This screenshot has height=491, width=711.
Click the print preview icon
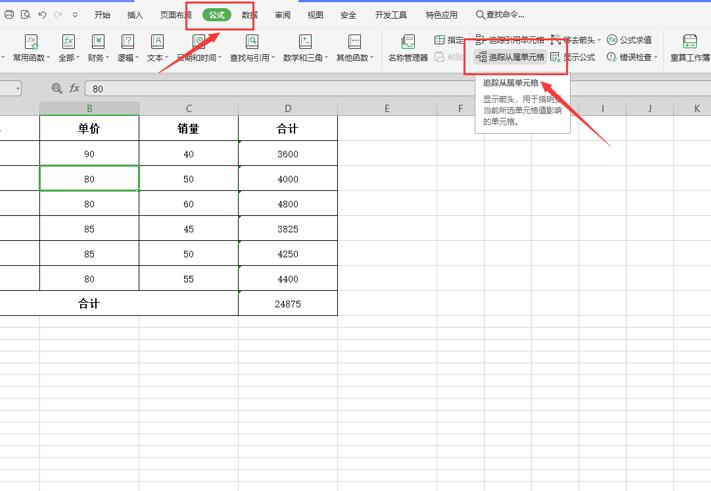click(x=26, y=15)
